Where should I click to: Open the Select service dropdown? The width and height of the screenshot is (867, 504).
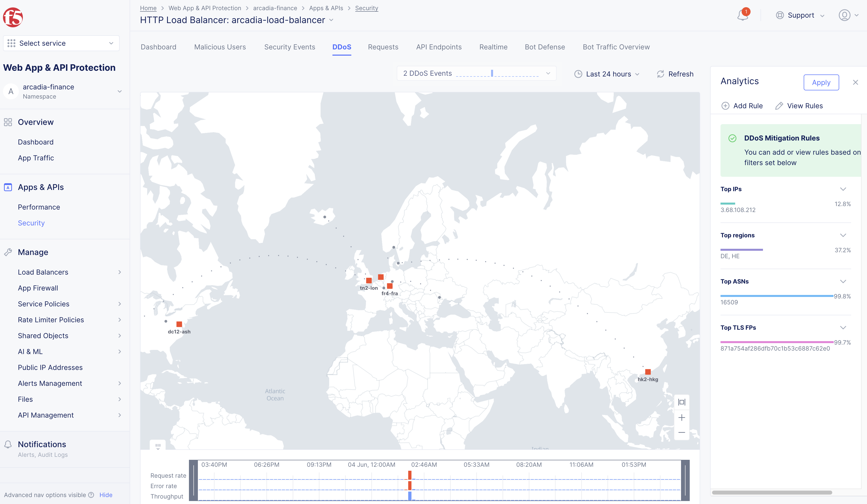pos(61,43)
